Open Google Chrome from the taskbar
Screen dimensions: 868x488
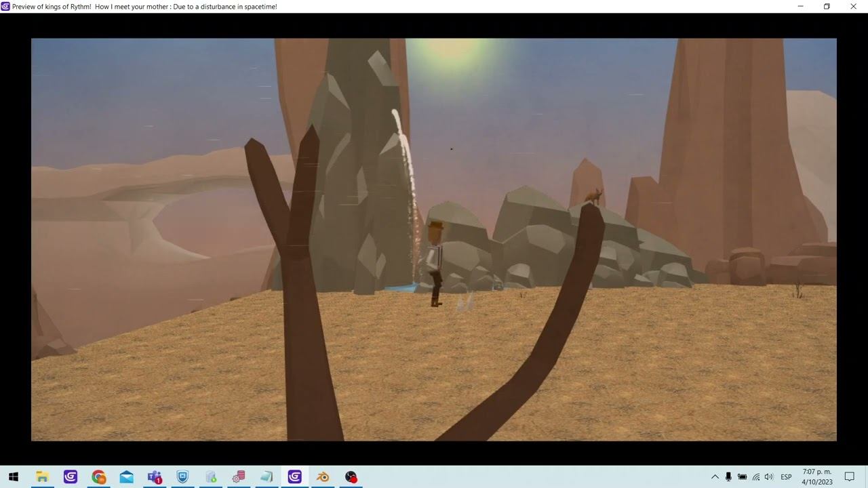click(99, 476)
